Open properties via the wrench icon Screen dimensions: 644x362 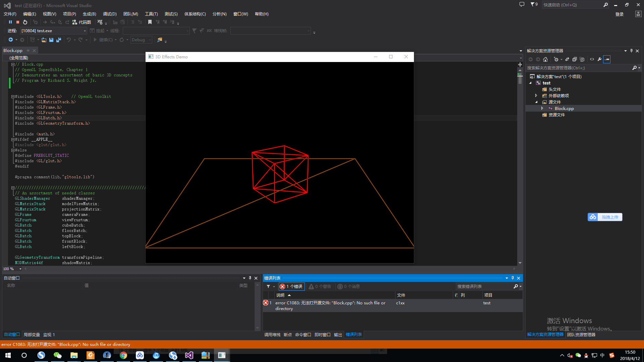600,59
